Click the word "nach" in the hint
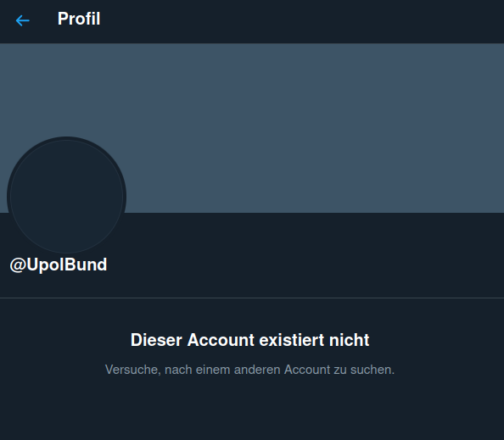 point(178,370)
